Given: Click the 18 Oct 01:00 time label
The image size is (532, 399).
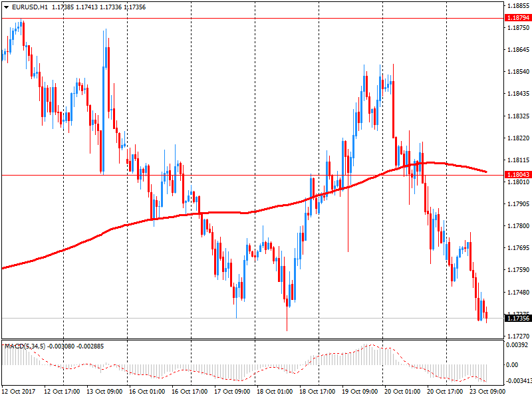Looking at the screenshot, I should pyautogui.click(x=275, y=392).
